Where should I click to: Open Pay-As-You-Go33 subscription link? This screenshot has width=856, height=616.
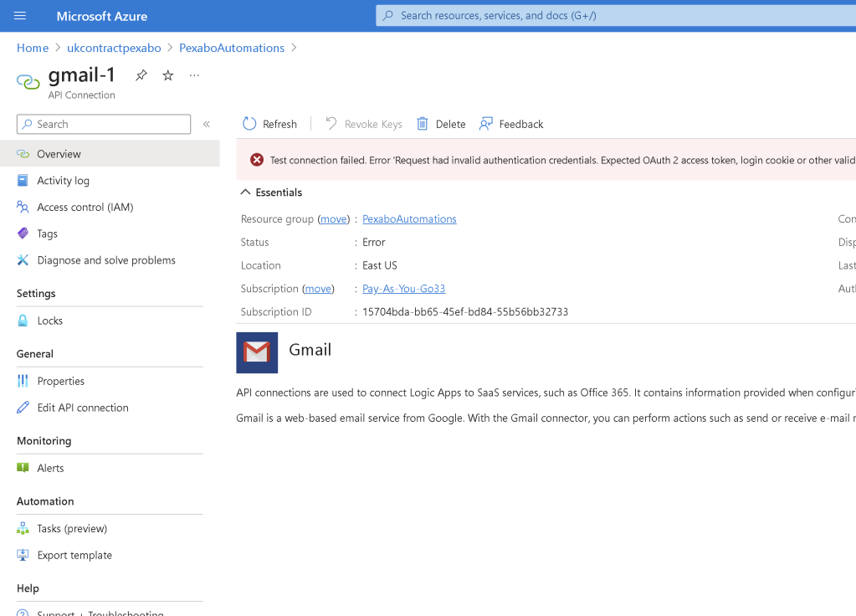tap(404, 289)
